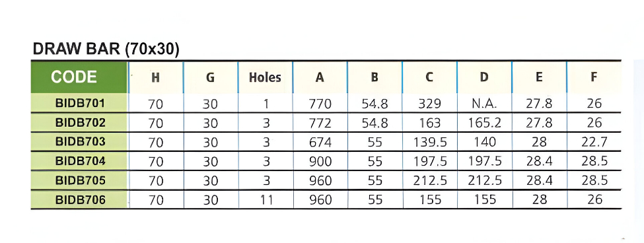Click the D column header

pyautogui.click(x=484, y=77)
